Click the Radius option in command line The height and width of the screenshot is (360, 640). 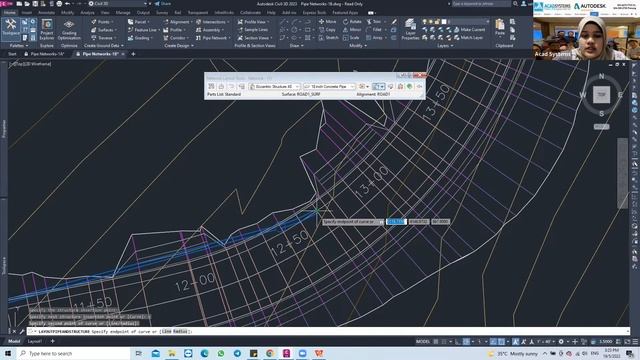(180, 331)
